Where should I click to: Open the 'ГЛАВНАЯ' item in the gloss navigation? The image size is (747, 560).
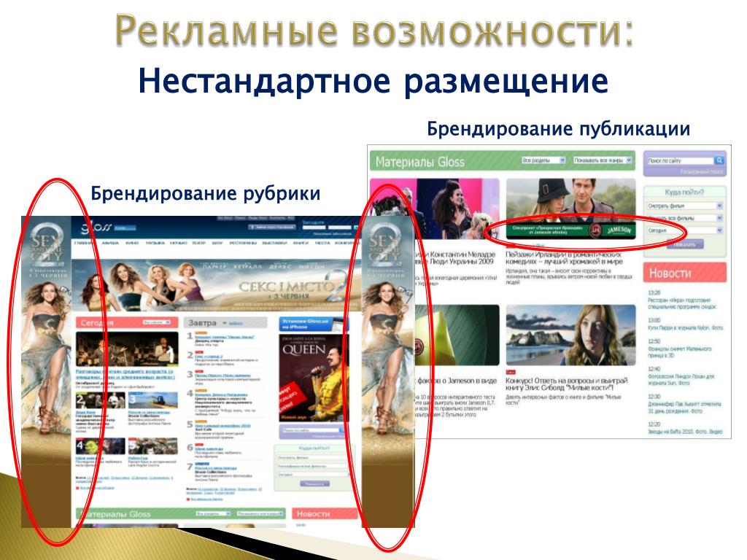click(85, 243)
